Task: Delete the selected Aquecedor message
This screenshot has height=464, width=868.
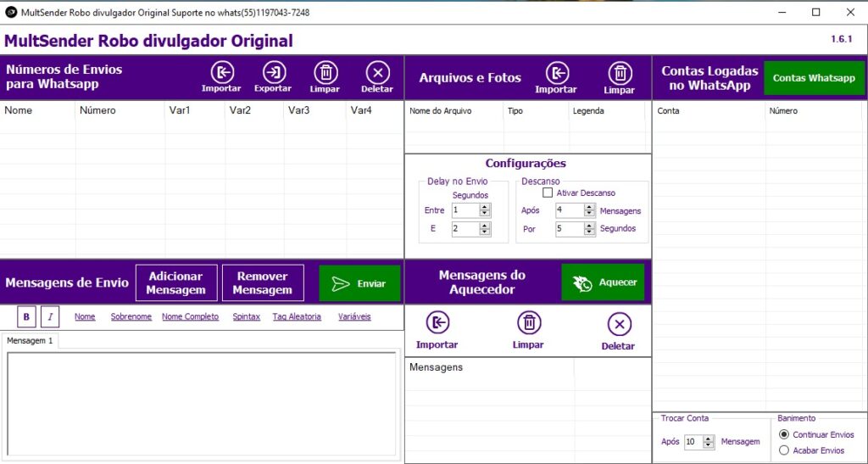Action: pos(618,332)
